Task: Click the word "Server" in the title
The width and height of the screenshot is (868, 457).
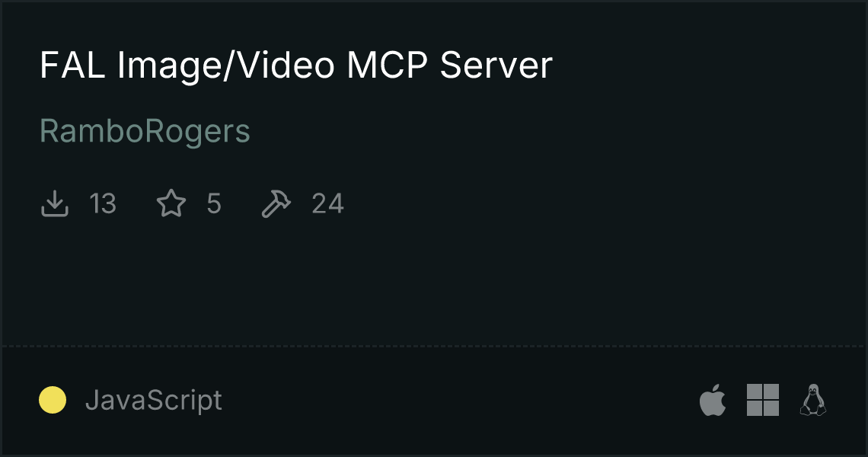Action: pyautogui.click(x=496, y=66)
